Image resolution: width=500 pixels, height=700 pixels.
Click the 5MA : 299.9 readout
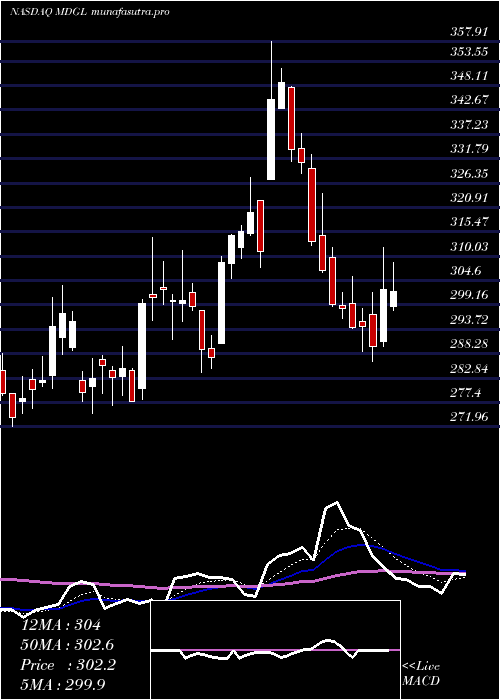click(63, 684)
